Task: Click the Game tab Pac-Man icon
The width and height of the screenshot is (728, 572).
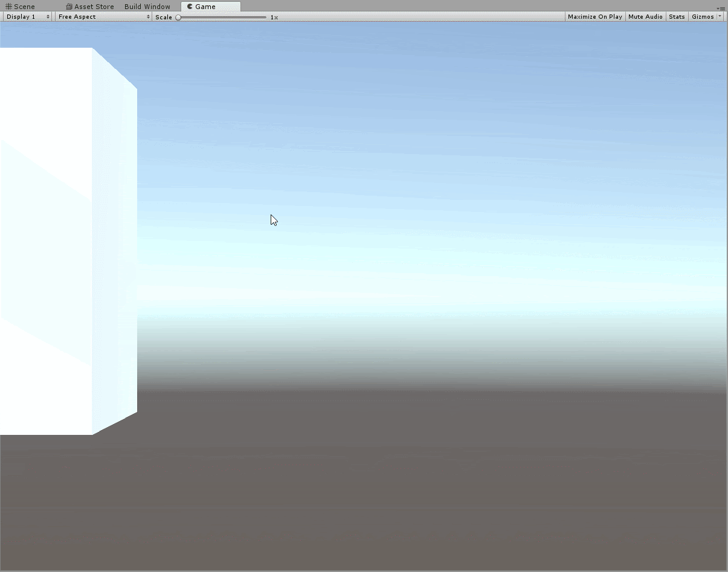Action: (190, 7)
